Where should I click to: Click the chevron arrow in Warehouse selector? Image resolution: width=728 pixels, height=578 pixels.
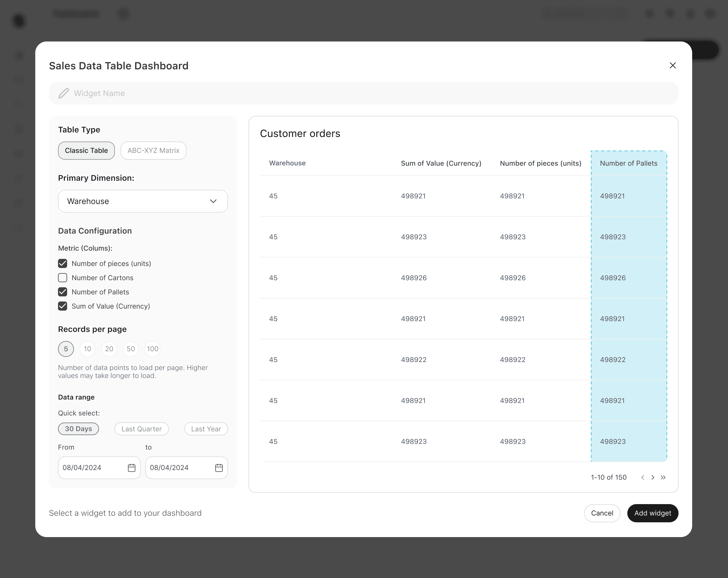point(213,201)
